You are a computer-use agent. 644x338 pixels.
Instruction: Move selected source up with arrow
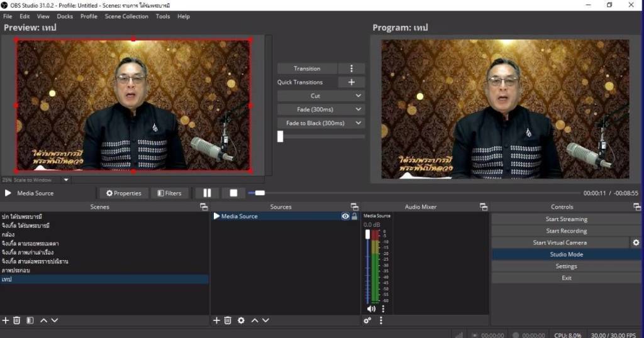(x=255, y=320)
